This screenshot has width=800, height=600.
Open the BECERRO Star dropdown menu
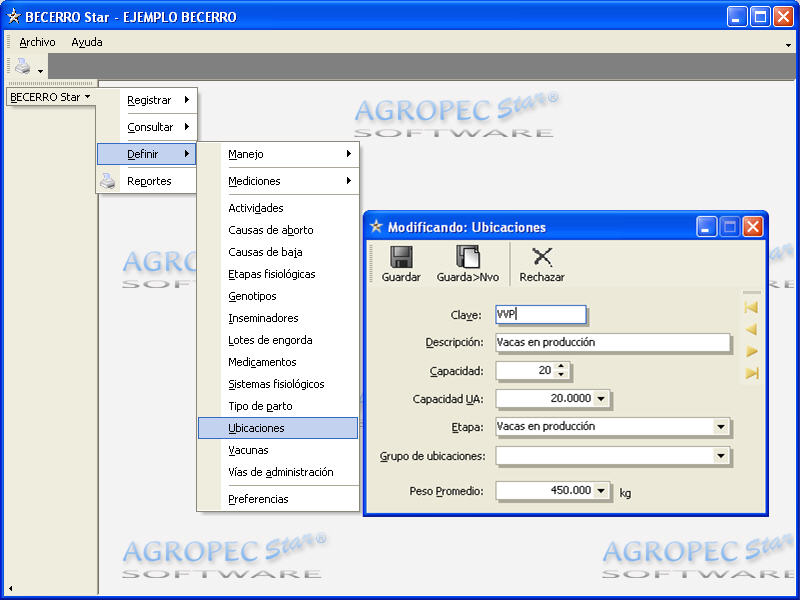(x=50, y=97)
